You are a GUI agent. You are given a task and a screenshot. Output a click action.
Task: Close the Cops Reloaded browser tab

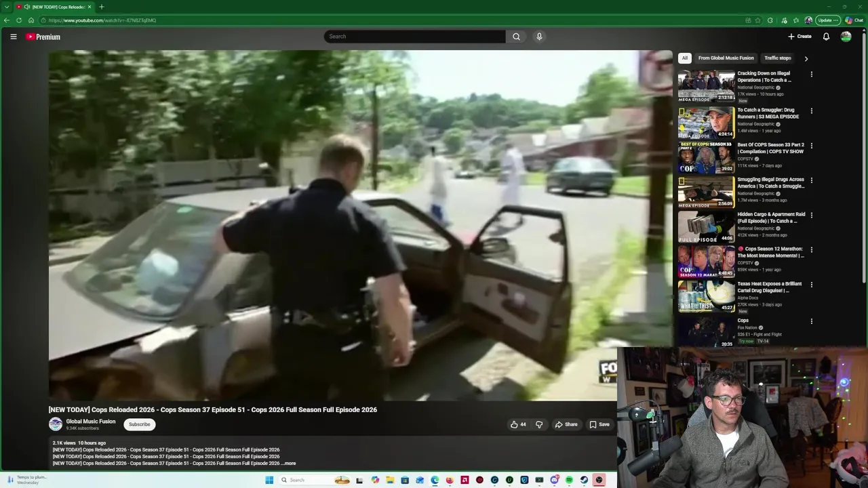click(89, 7)
